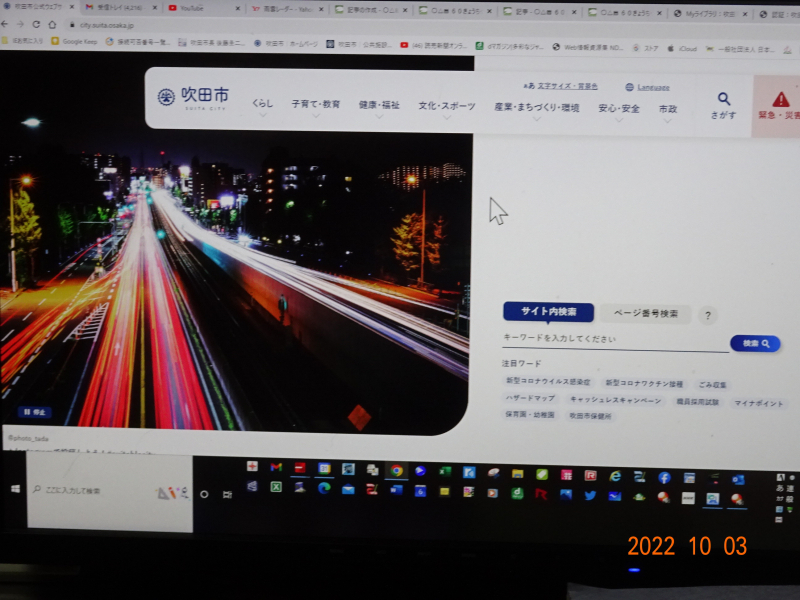
Task: Open the さがす search magnifier icon
Action: [723, 98]
